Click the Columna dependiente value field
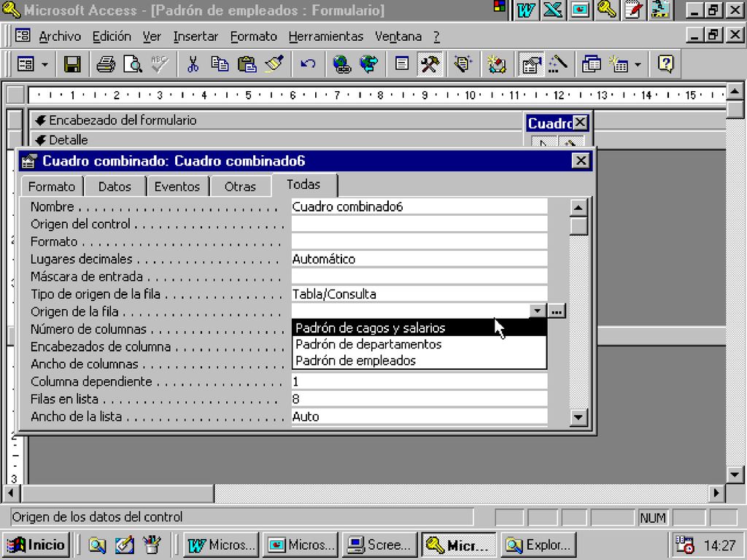Image resolution: width=747 pixels, height=560 pixels. coord(419,381)
